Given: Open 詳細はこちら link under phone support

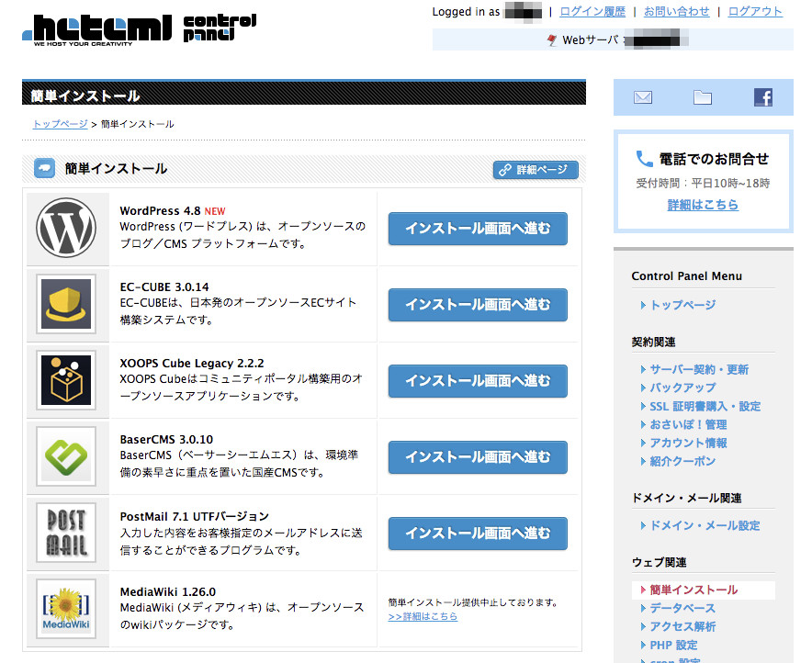Looking at the screenshot, I should coord(703,205).
